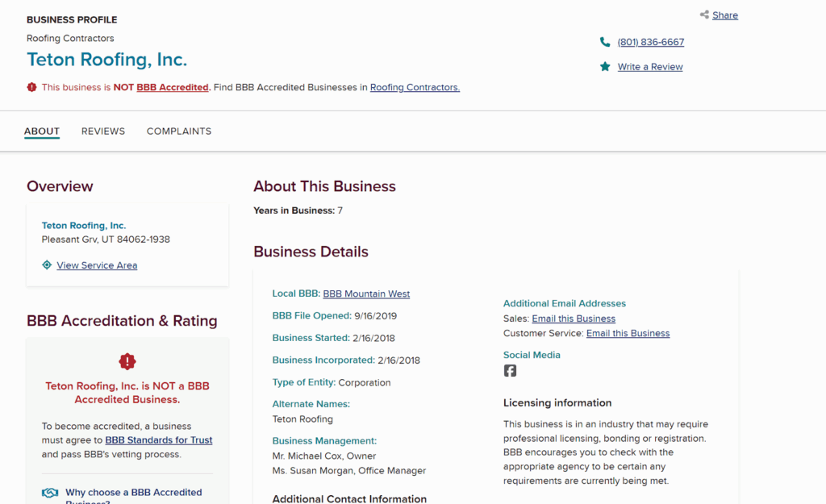Select the About tab

coord(42,131)
